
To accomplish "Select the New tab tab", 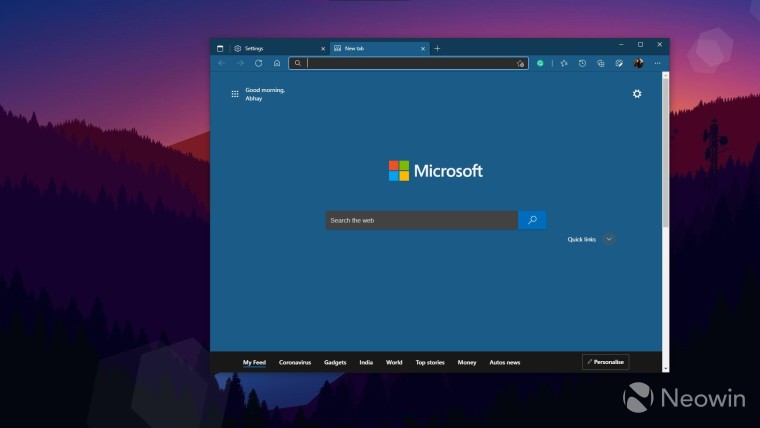I will click(379, 48).
